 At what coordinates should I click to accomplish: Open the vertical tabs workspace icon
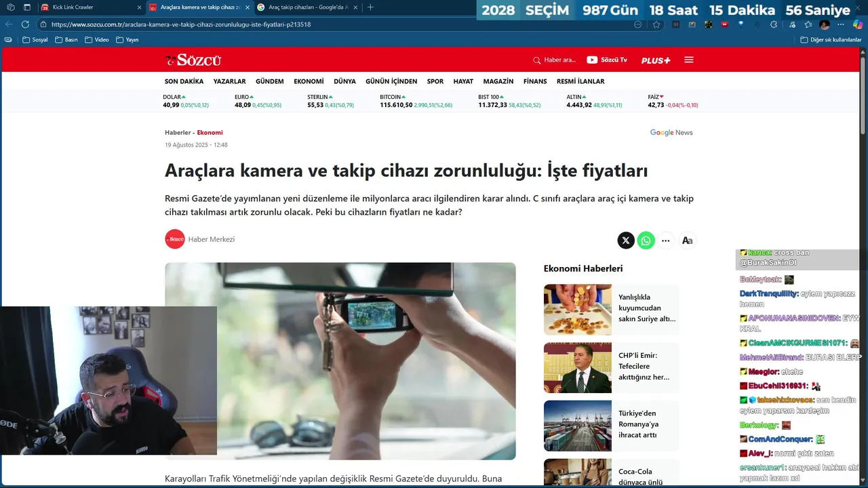coord(10,7)
